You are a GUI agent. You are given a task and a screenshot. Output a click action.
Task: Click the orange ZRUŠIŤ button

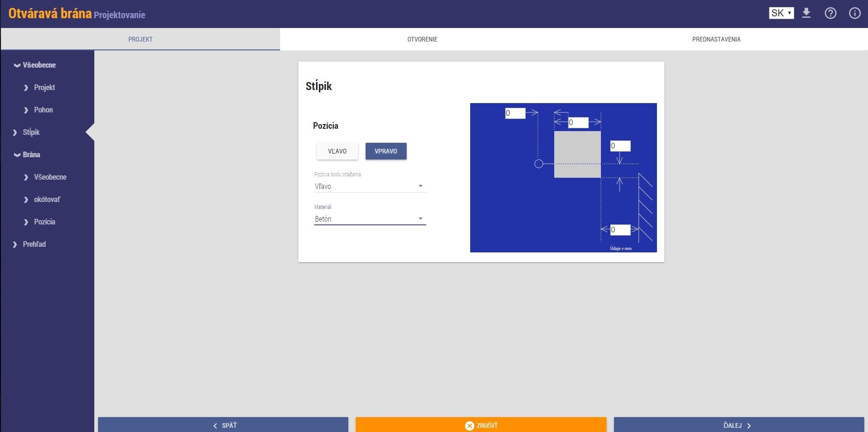coord(481,425)
